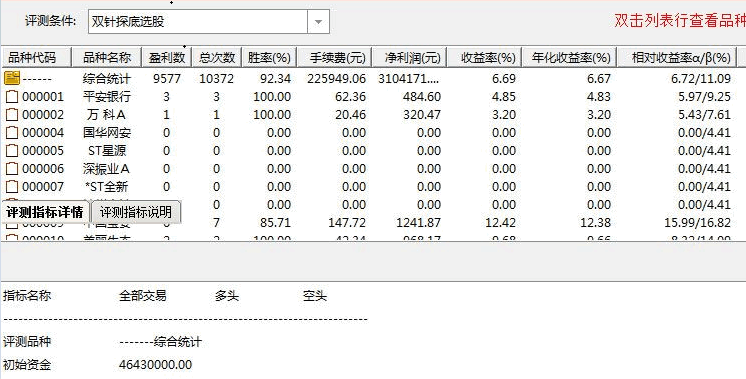This screenshot has width=746, height=379.
Task: Click the 空头 column label
Action: coord(314,296)
